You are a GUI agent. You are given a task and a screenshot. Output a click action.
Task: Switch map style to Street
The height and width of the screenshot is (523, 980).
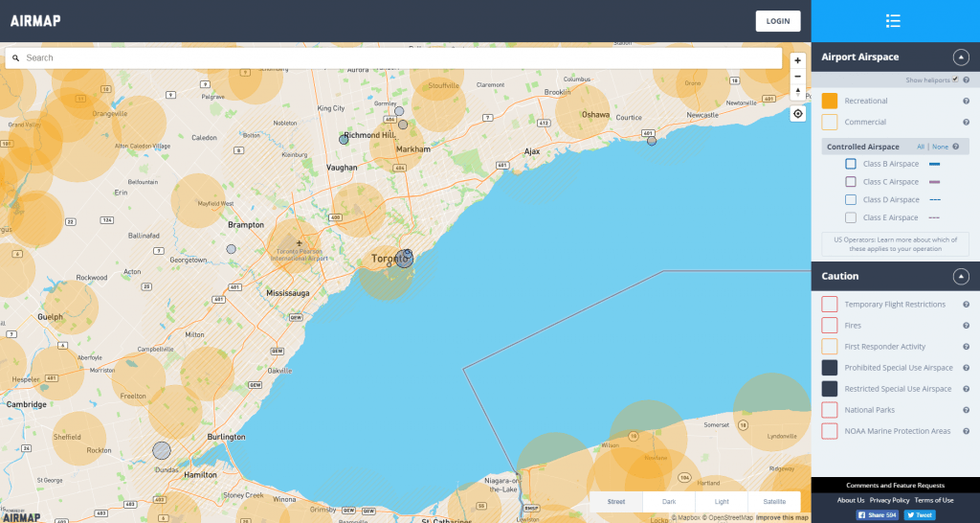[x=616, y=502]
